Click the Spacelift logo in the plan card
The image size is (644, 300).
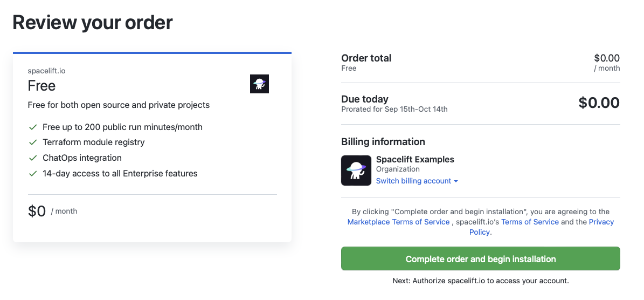click(259, 84)
